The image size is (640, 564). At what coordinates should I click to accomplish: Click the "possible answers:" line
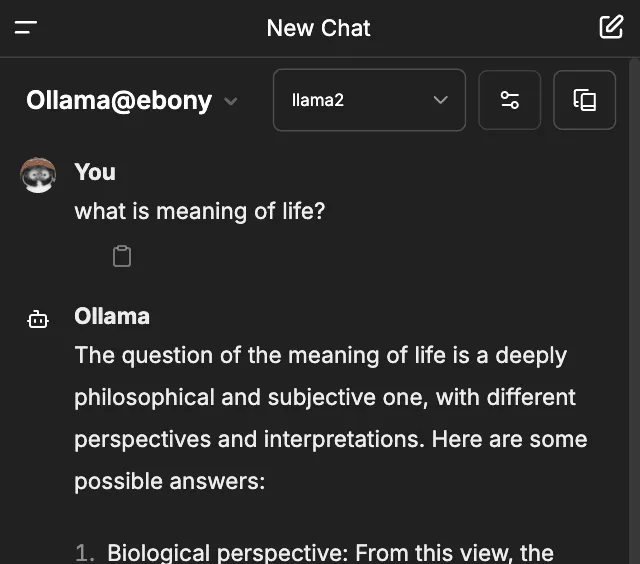point(169,481)
